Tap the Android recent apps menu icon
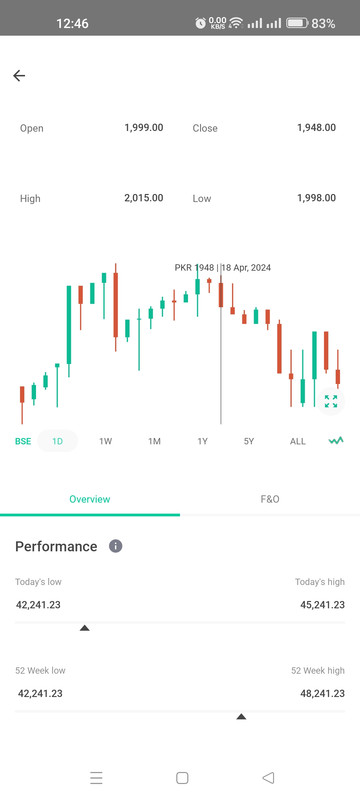 (x=96, y=778)
